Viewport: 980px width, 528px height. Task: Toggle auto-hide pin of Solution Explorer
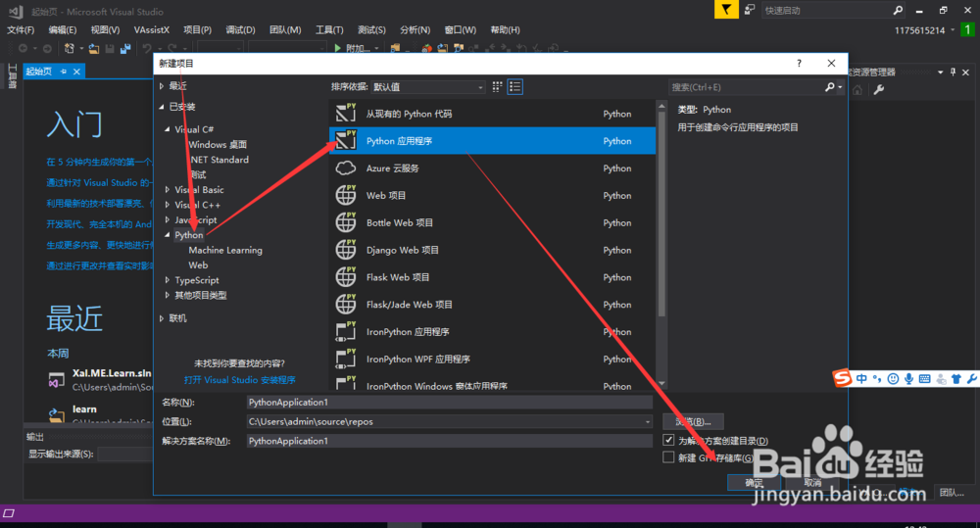pos(953,72)
